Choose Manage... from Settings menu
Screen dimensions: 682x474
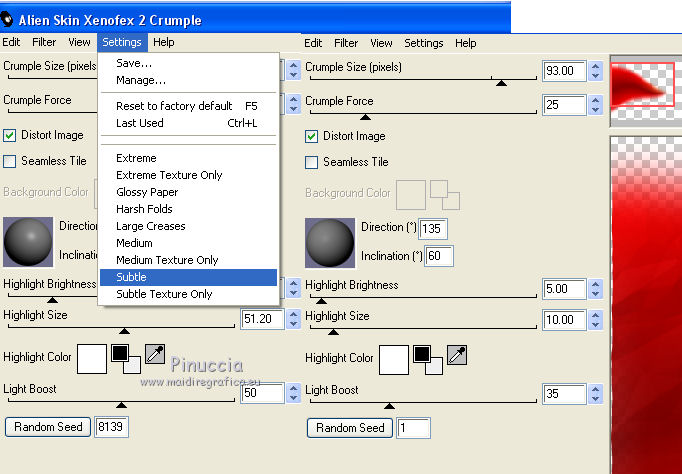point(188,80)
